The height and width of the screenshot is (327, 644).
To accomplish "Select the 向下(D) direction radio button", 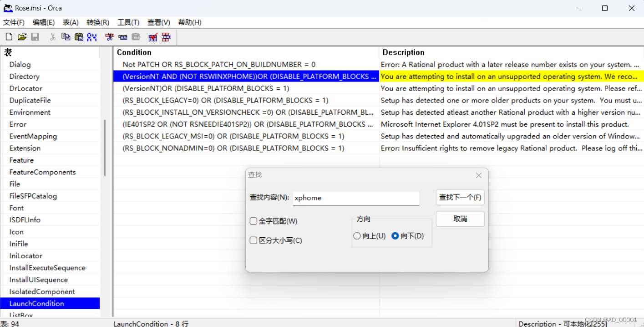I will point(395,236).
